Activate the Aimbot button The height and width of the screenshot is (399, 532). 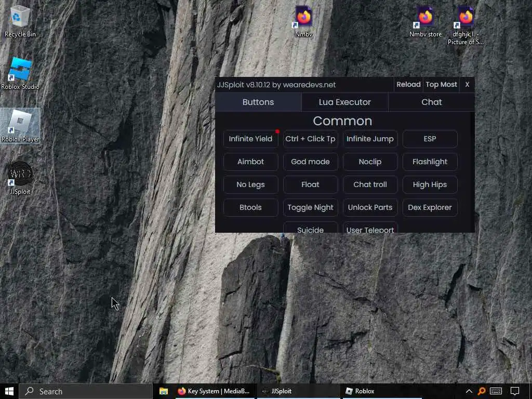coord(250,162)
